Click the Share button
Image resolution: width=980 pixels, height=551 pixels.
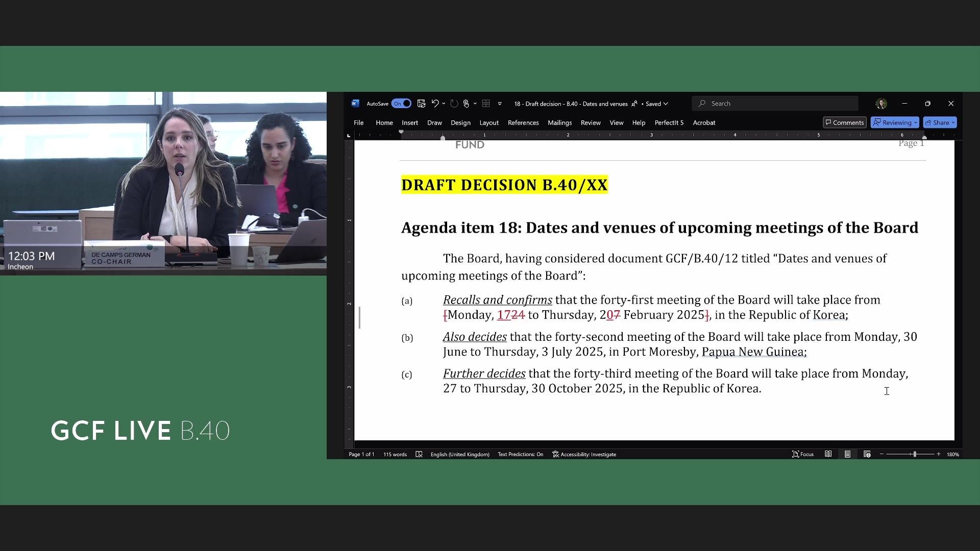[x=940, y=122]
